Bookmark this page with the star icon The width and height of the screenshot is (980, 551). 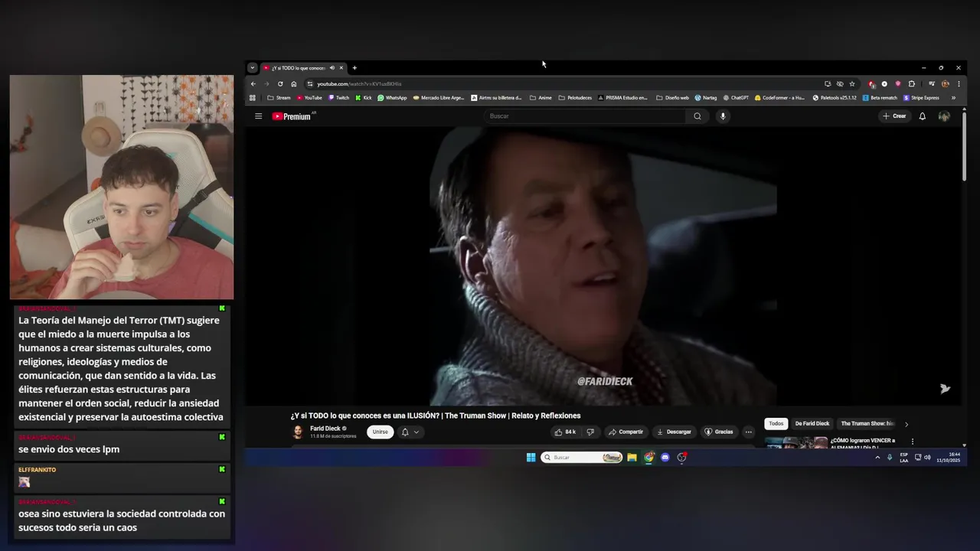click(x=852, y=84)
